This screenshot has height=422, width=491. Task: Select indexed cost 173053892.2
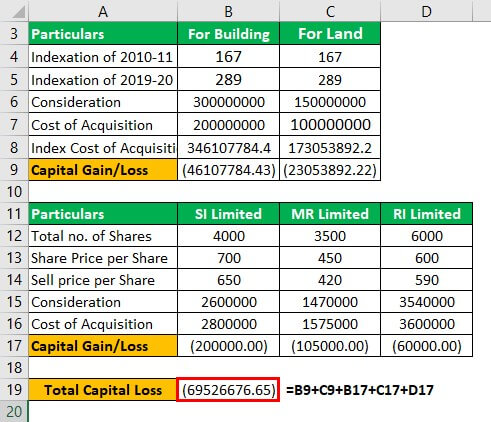(x=330, y=147)
